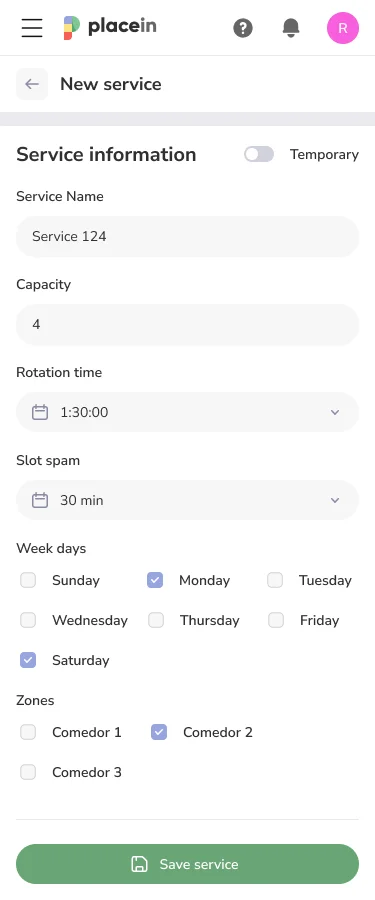This screenshot has width=375, height=900.
Task: Click the Save service button
Action: click(187, 864)
